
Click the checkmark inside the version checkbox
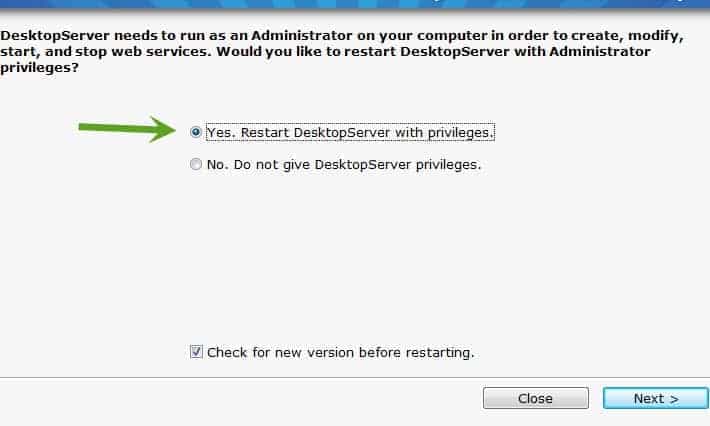196,351
